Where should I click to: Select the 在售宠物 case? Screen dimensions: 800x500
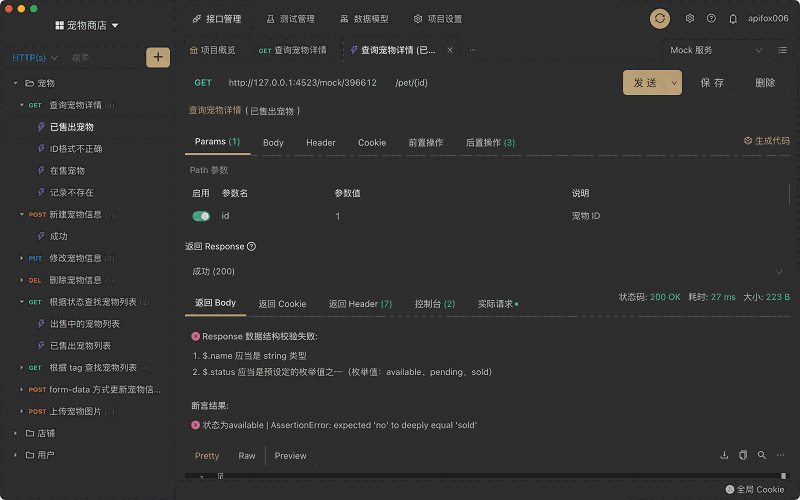point(67,171)
